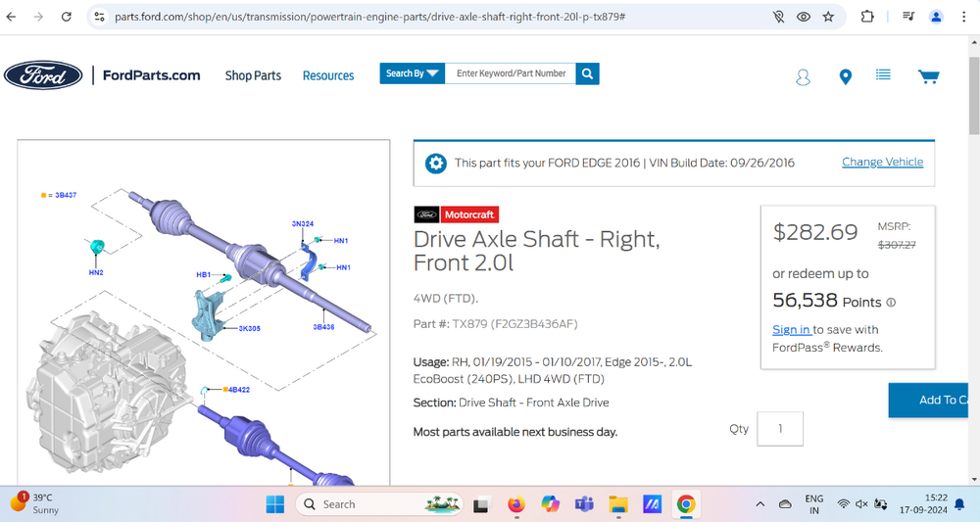Open the dealer location pin icon
This screenshot has height=522, width=980.
pos(845,76)
